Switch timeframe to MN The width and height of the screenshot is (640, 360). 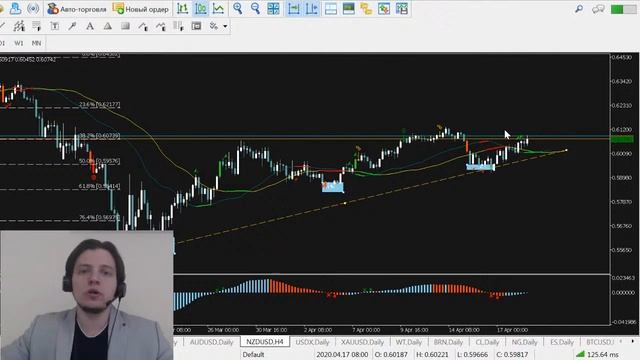pyautogui.click(x=36, y=43)
